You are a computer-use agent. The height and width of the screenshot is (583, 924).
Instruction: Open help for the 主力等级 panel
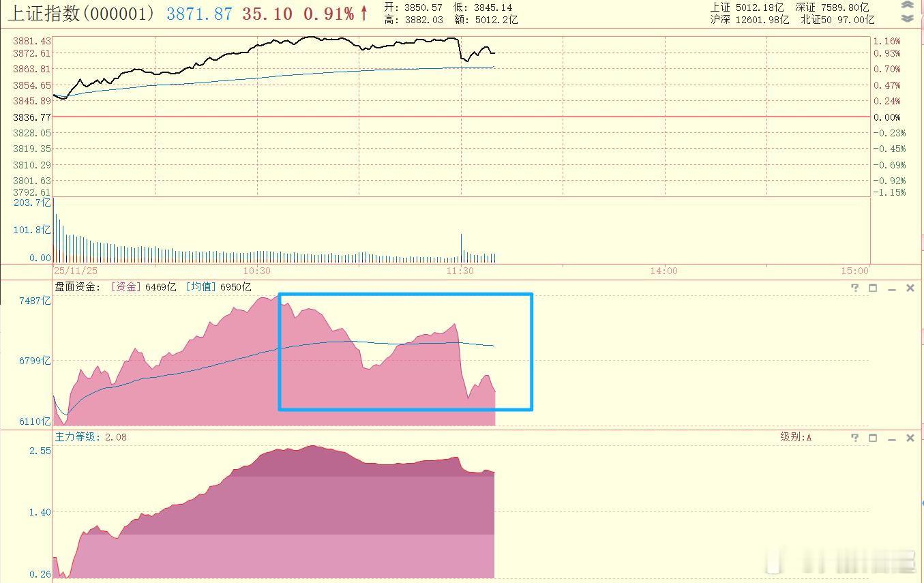click(x=854, y=438)
